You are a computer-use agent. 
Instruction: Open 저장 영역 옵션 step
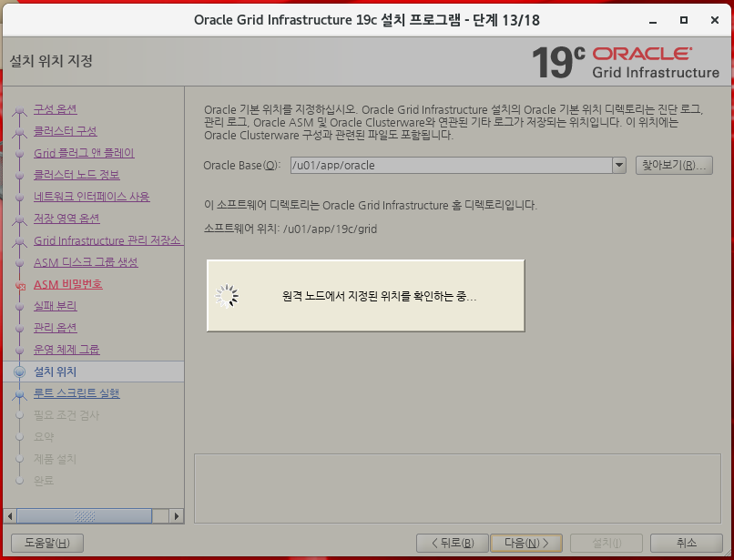pyautogui.click(x=66, y=219)
